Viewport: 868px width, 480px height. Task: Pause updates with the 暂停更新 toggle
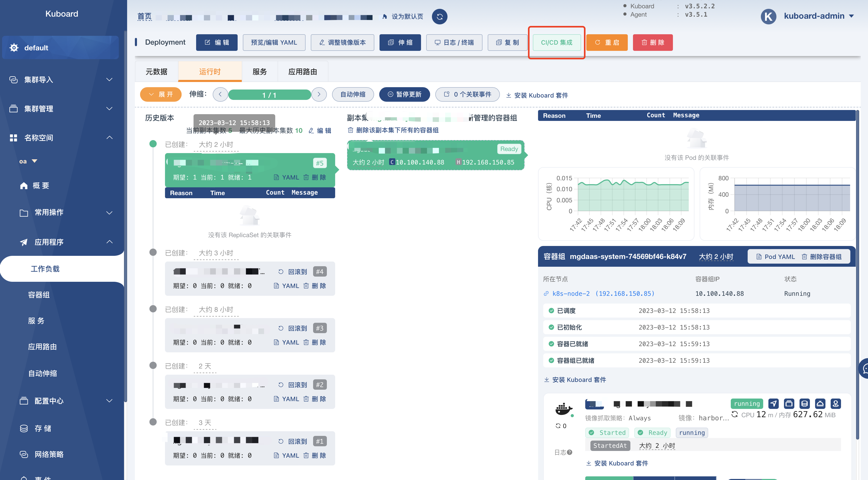[404, 94]
